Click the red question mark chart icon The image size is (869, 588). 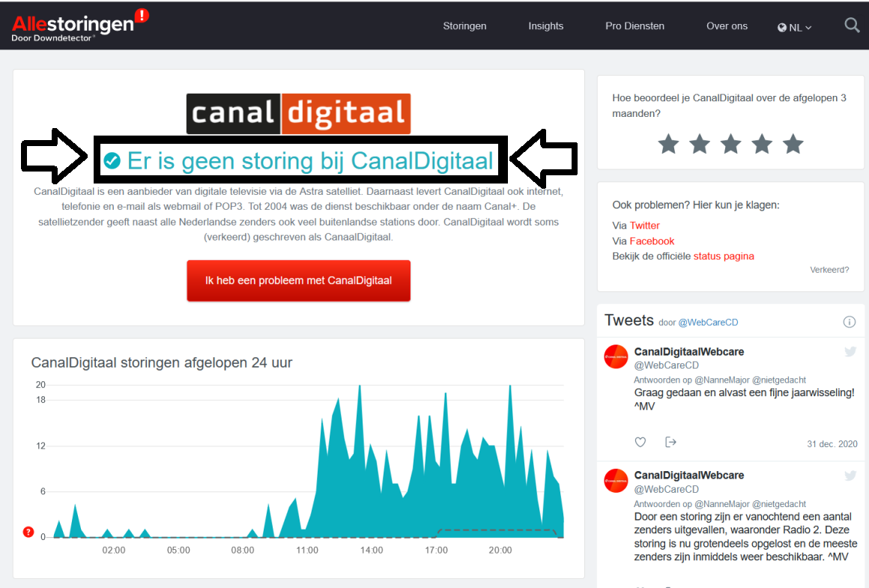[28, 532]
